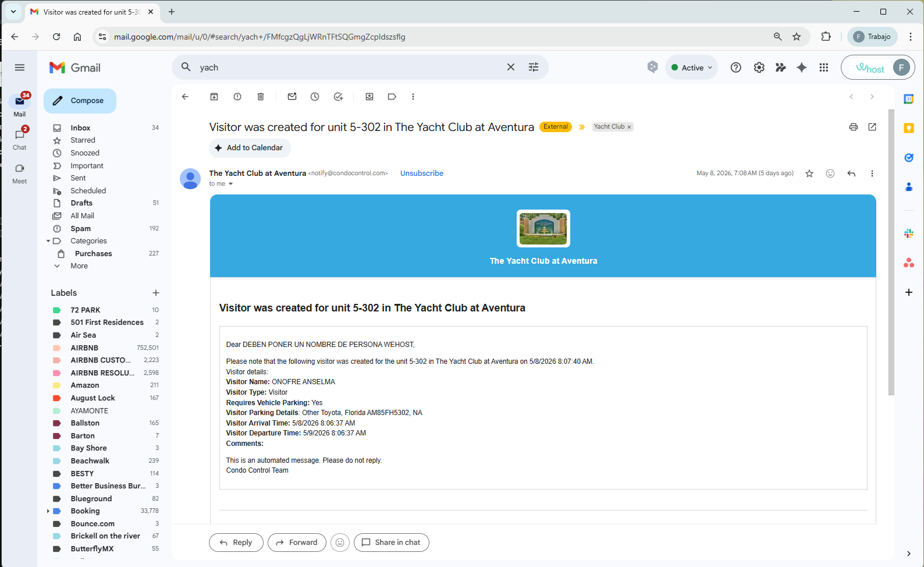Bookmark this page star icon

pyautogui.click(x=797, y=37)
